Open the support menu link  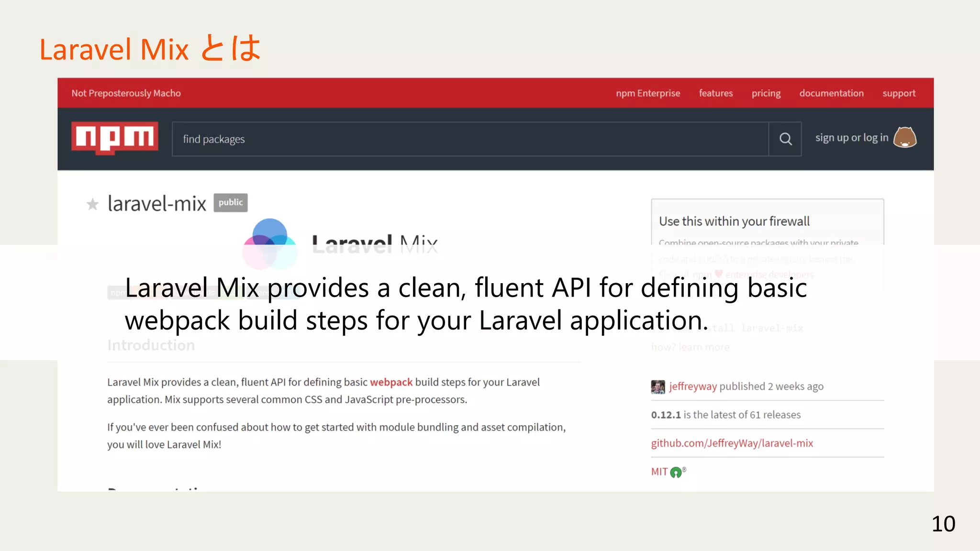point(899,93)
